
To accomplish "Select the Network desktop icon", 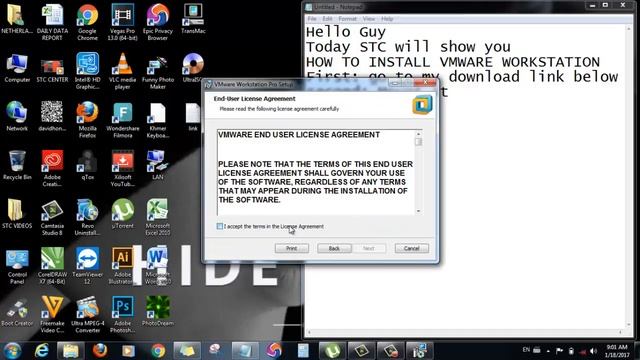I will coord(17,117).
